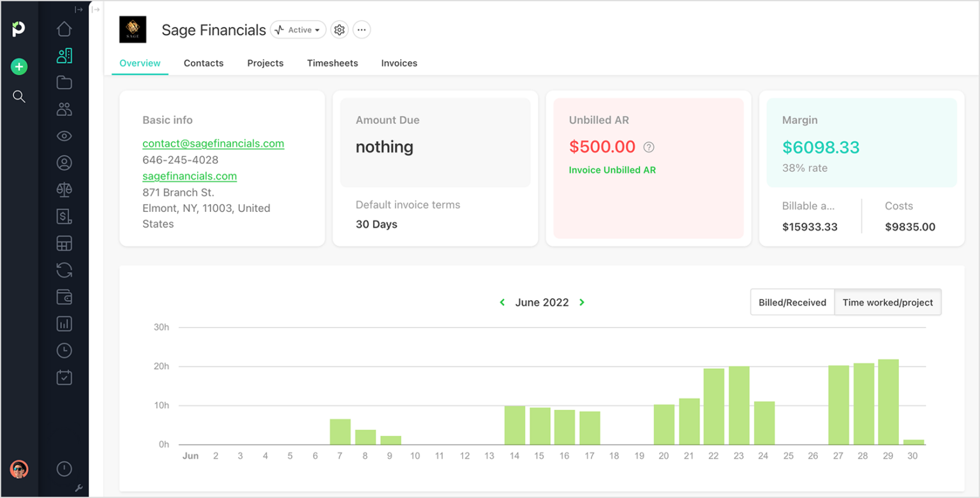Switch to the Contacts tab

pyautogui.click(x=204, y=63)
